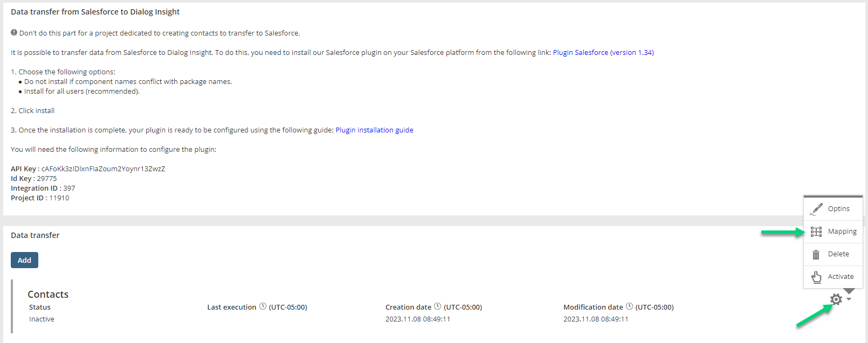Open Plugin Salesforce (version 1.34) link
This screenshot has width=868, height=343.
pos(603,53)
